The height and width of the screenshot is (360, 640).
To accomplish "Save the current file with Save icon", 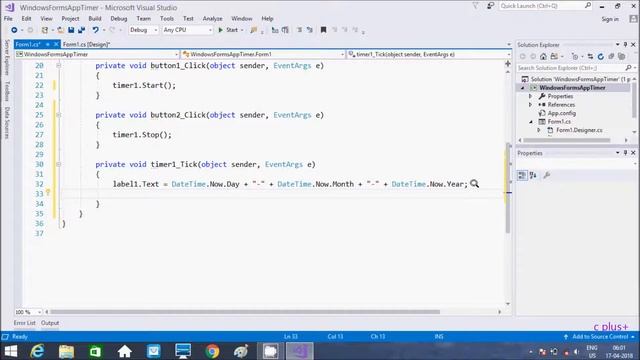I will pos(71,30).
